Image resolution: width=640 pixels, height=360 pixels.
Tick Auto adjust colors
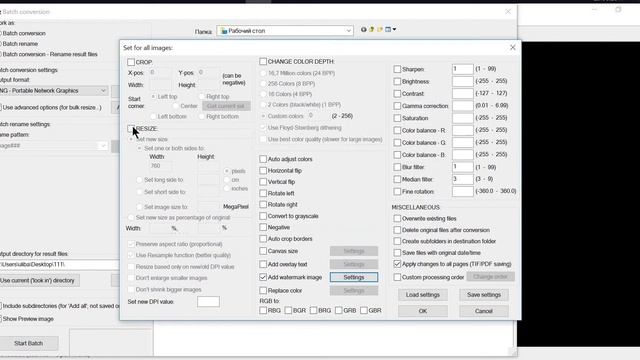263,159
